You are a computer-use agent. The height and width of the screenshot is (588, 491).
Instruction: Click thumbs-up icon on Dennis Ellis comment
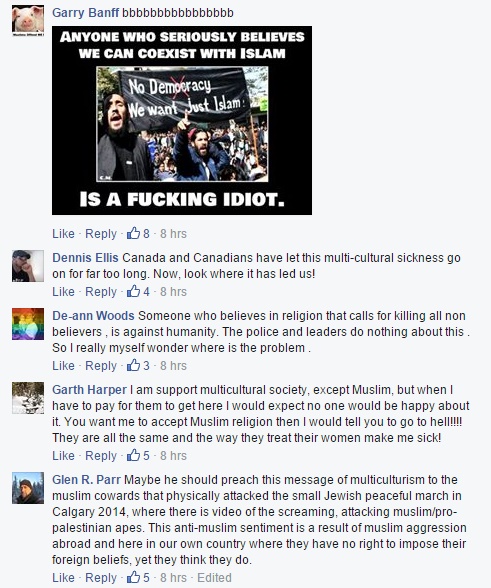(x=133, y=291)
